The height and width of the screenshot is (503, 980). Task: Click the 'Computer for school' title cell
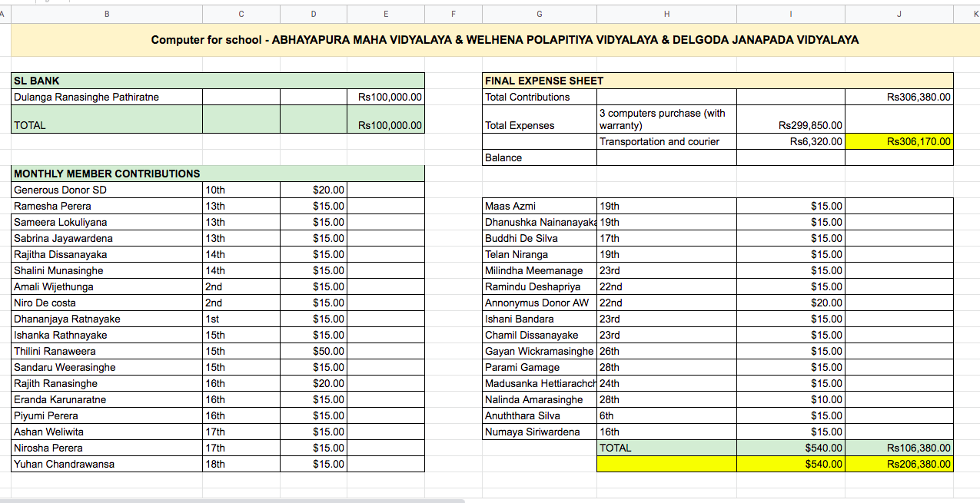496,40
